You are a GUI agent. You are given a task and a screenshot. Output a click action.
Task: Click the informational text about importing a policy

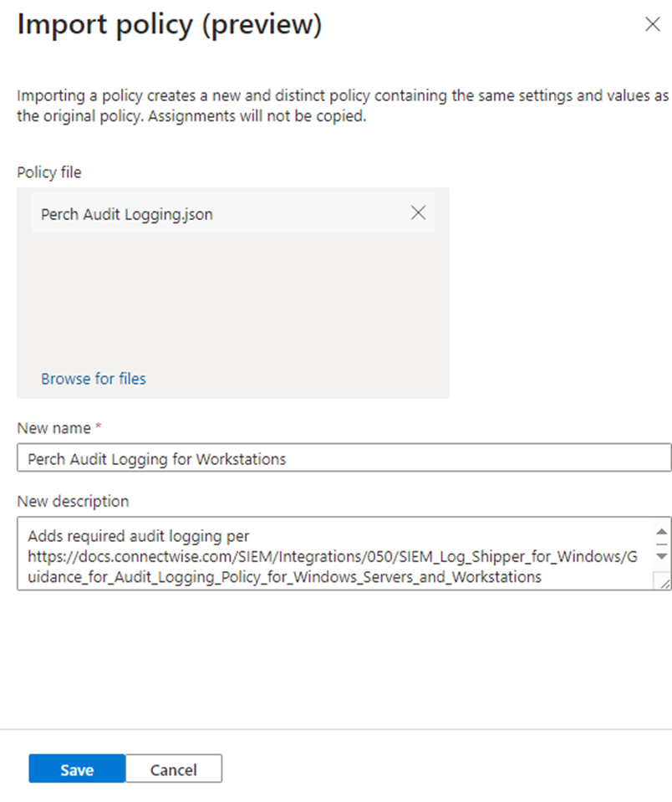[334, 105]
